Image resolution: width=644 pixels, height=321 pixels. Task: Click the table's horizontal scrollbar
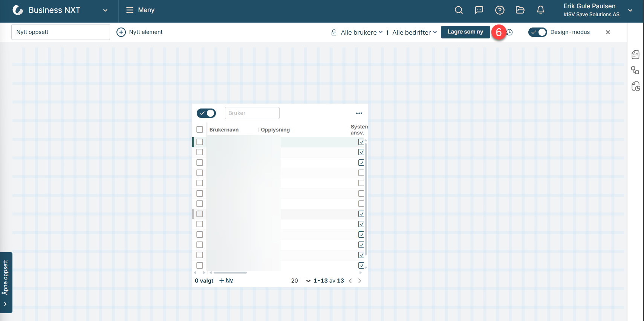click(230, 272)
